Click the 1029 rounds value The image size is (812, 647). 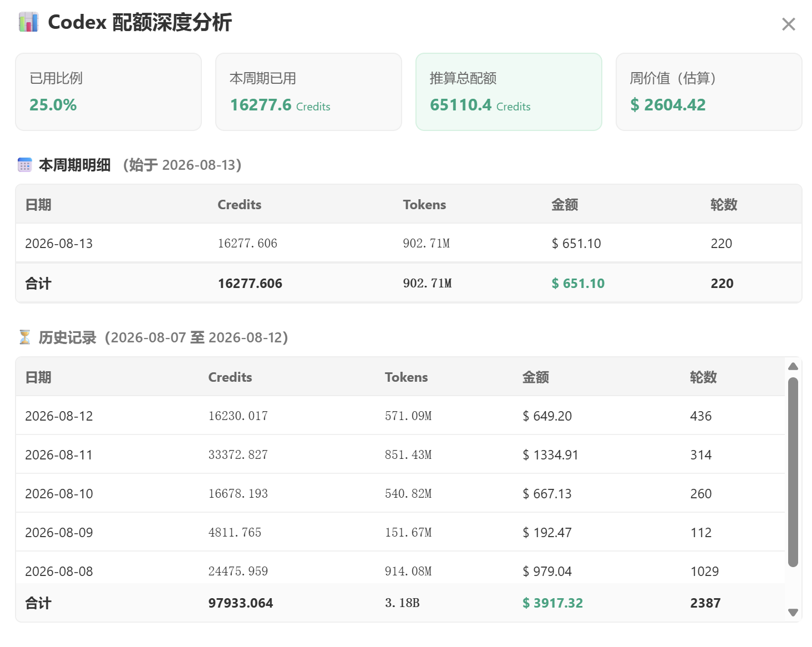(704, 572)
